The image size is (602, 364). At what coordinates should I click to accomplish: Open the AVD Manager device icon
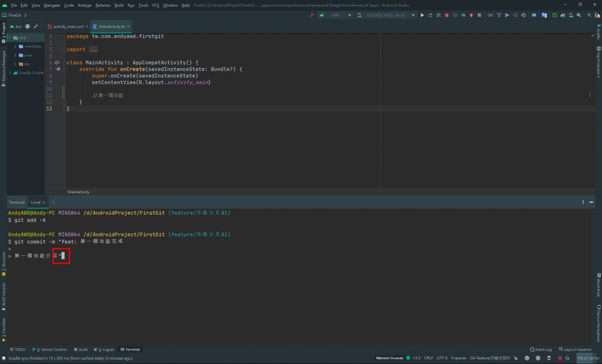[x=571, y=15]
